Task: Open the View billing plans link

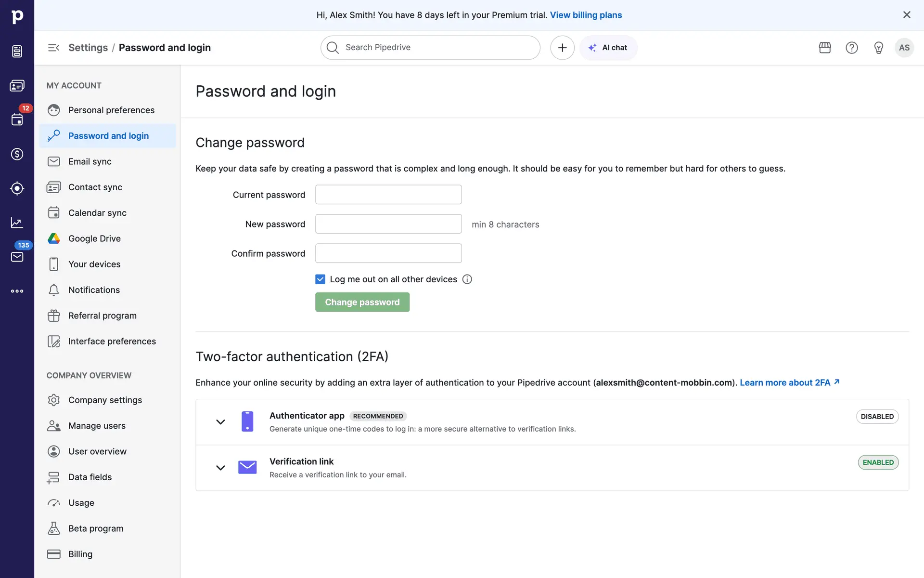Action: point(586,15)
